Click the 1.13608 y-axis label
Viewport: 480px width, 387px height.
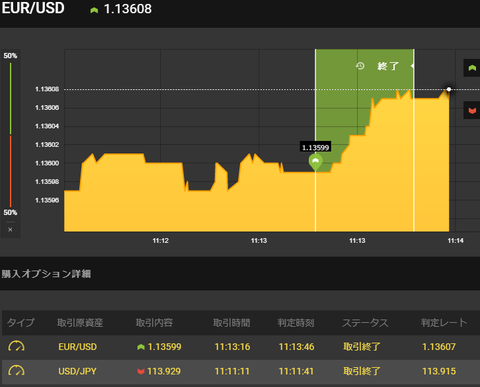tap(47, 89)
